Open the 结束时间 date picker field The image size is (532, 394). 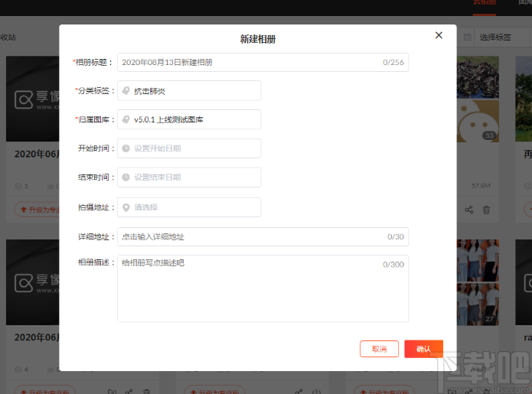(x=189, y=177)
